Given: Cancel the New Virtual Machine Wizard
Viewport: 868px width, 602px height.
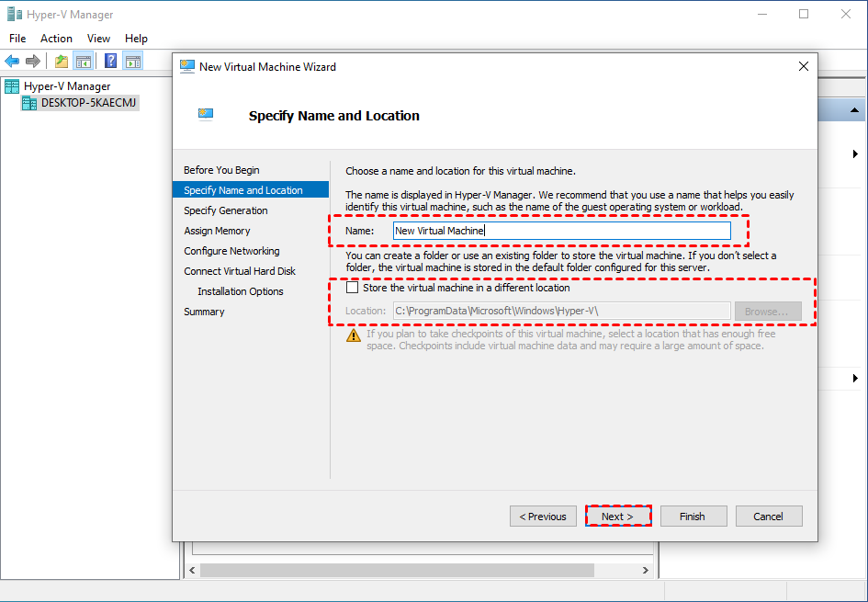Looking at the screenshot, I should tap(769, 517).
